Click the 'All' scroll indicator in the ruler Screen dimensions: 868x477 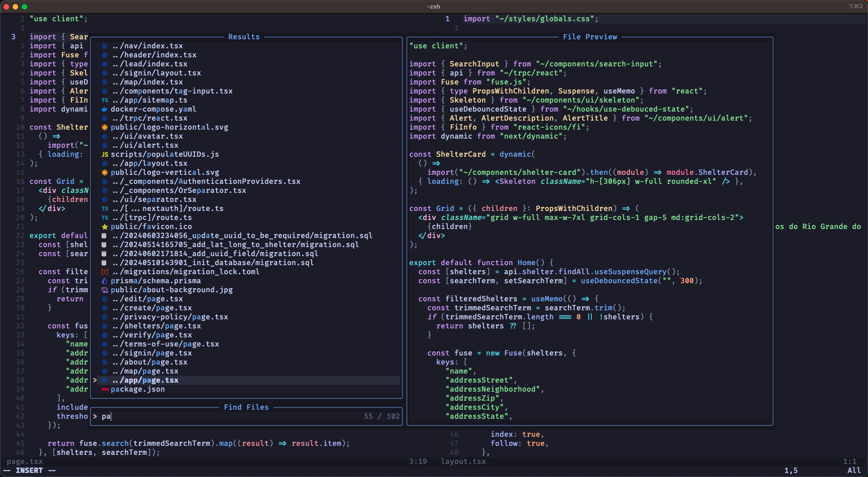click(x=854, y=471)
